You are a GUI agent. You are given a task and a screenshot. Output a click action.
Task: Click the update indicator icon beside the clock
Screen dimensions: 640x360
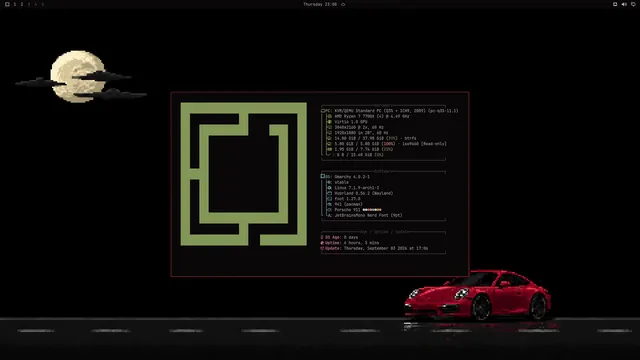343,4
